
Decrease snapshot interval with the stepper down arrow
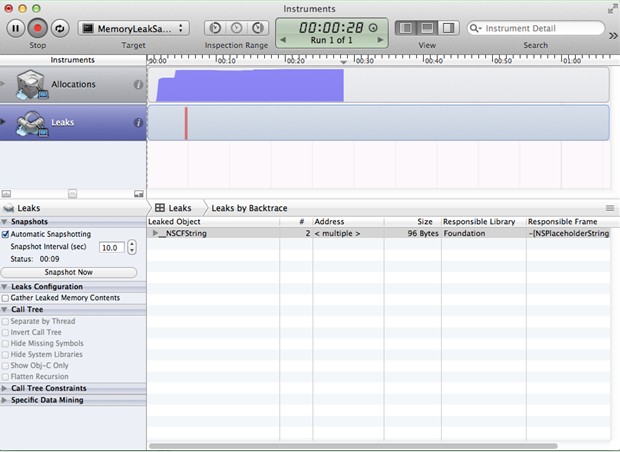point(132,251)
